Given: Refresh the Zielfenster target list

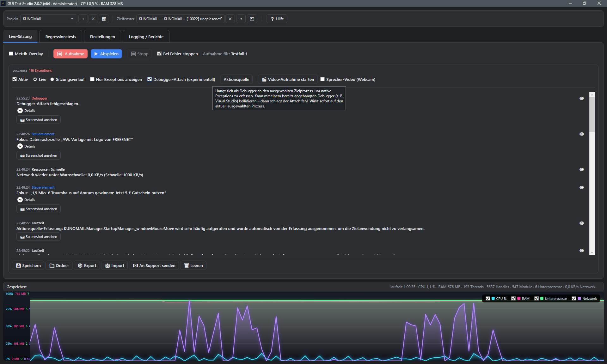Looking at the screenshot, I should tap(241, 19).
